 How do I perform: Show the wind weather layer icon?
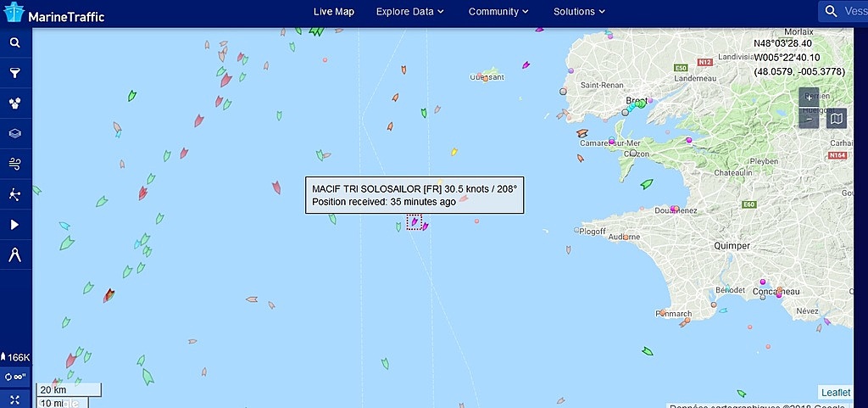[x=15, y=164]
